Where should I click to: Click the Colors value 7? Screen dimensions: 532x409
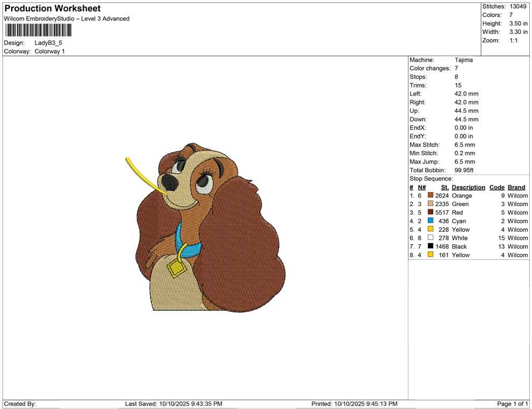tap(511, 15)
